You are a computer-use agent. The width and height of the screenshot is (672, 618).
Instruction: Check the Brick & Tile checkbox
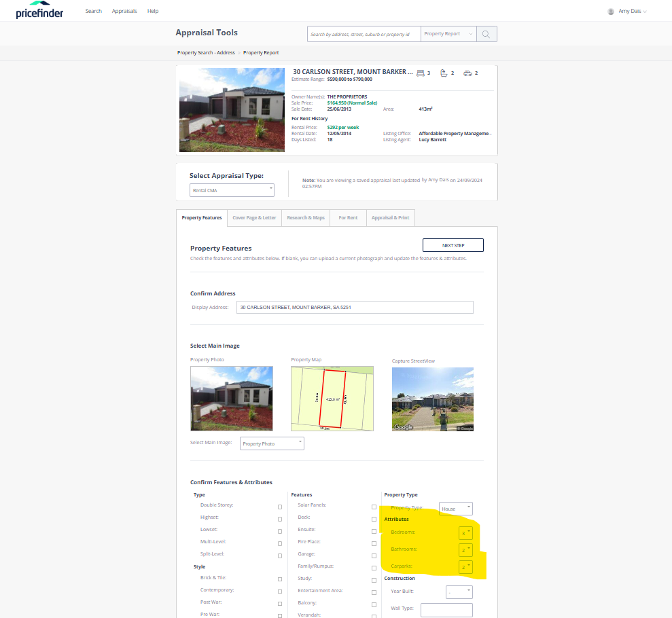(280, 579)
